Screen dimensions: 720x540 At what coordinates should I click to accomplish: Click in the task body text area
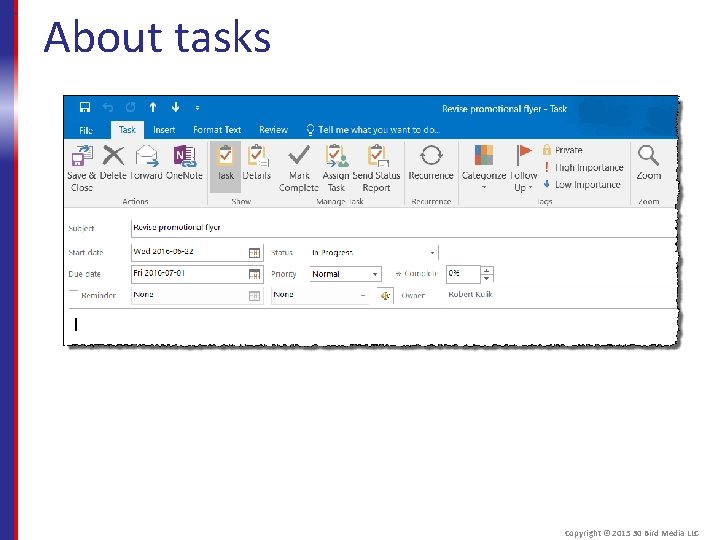pyautogui.click(x=371, y=327)
